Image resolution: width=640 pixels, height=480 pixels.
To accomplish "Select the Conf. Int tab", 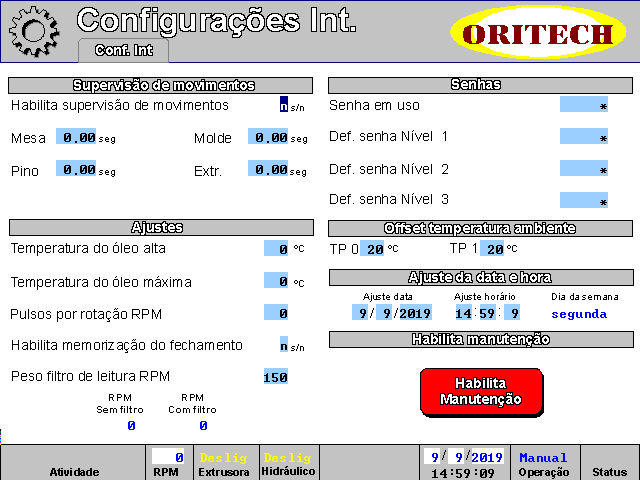I will [x=122, y=49].
